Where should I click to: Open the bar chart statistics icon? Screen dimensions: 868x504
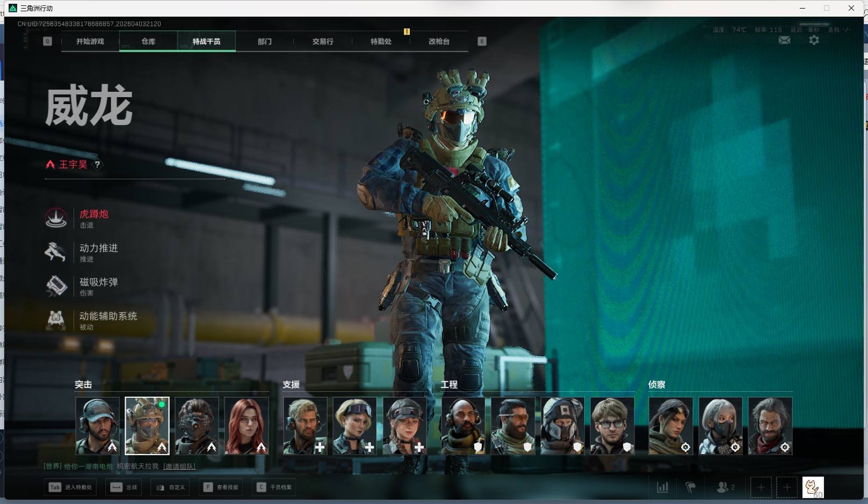[663, 487]
